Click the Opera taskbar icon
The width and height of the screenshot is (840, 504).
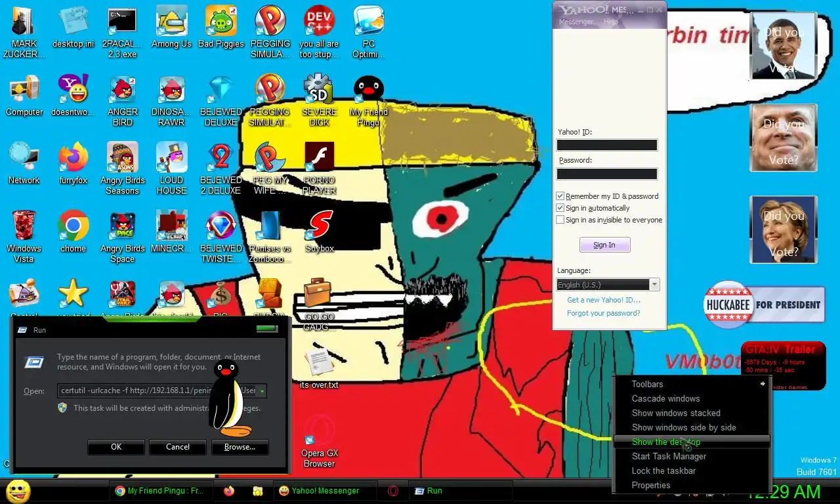pyautogui.click(x=392, y=491)
